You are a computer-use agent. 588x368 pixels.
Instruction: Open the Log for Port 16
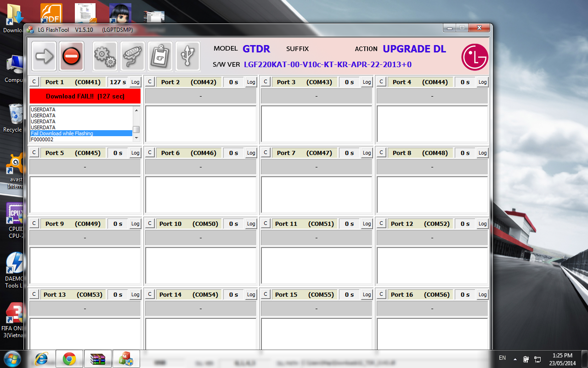coord(482,294)
